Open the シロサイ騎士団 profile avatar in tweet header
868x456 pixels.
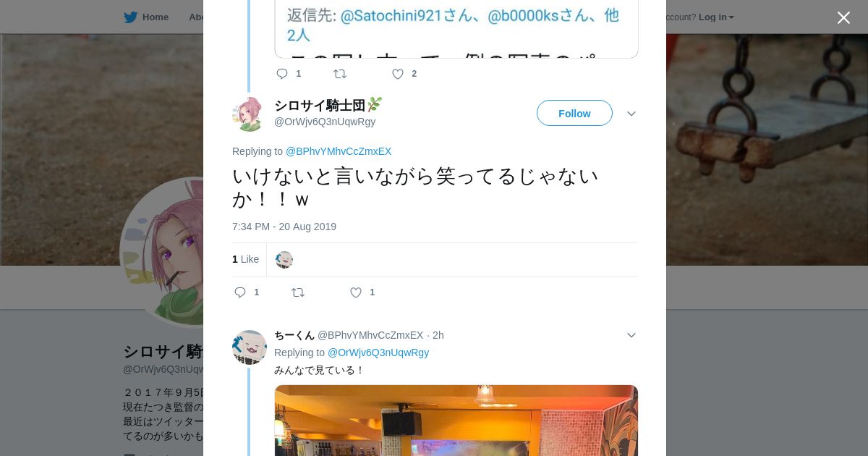pos(249,114)
